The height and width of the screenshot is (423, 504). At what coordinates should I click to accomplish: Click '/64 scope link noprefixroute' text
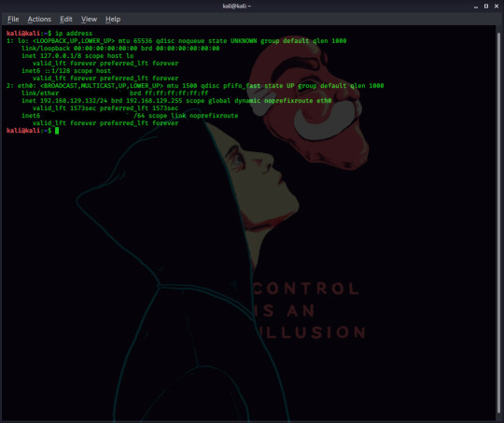(x=186, y=116)
